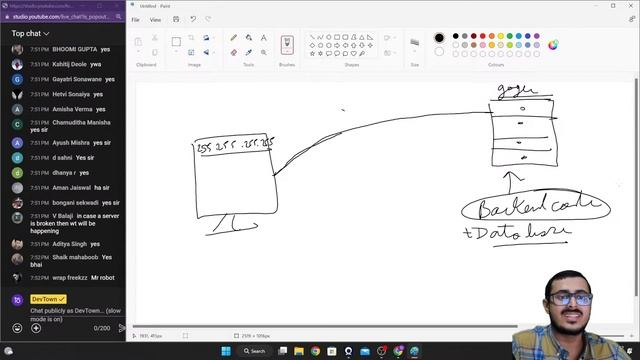Click the Cut scissors icon

coord(155,38)
